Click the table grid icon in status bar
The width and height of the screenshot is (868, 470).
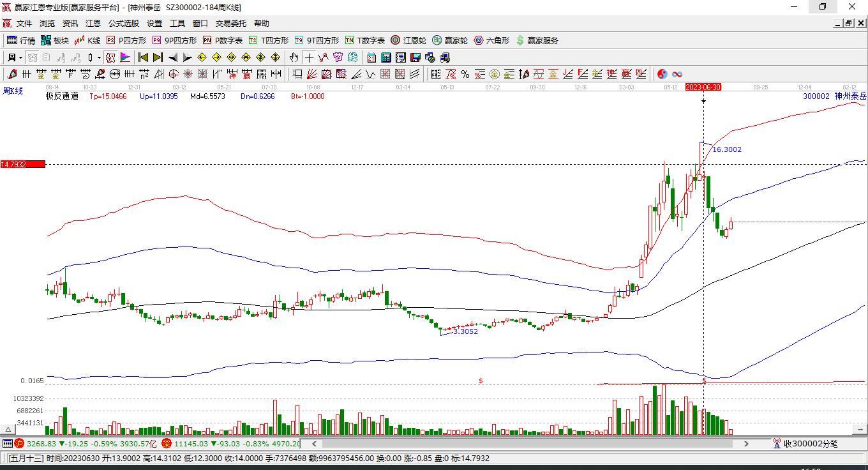pyautogui.click(x=7, y=444)
